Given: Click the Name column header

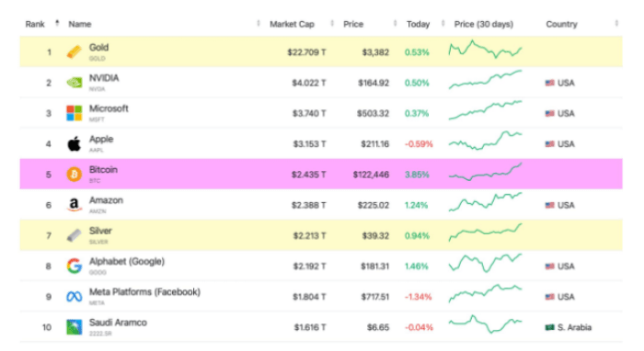Looking at the screenshot, I should pos(80,24).
